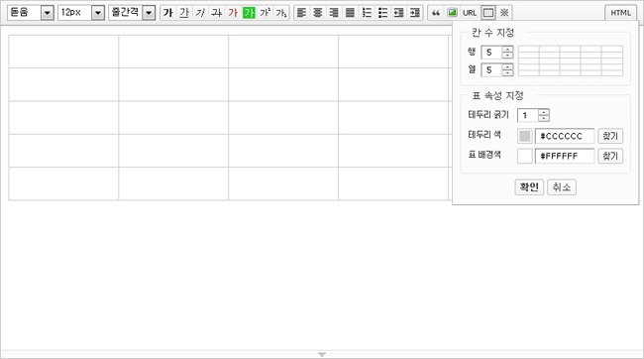Click the gray 테두리 색 color swatch
Viewport: 644px width, 359px height.
524,136
